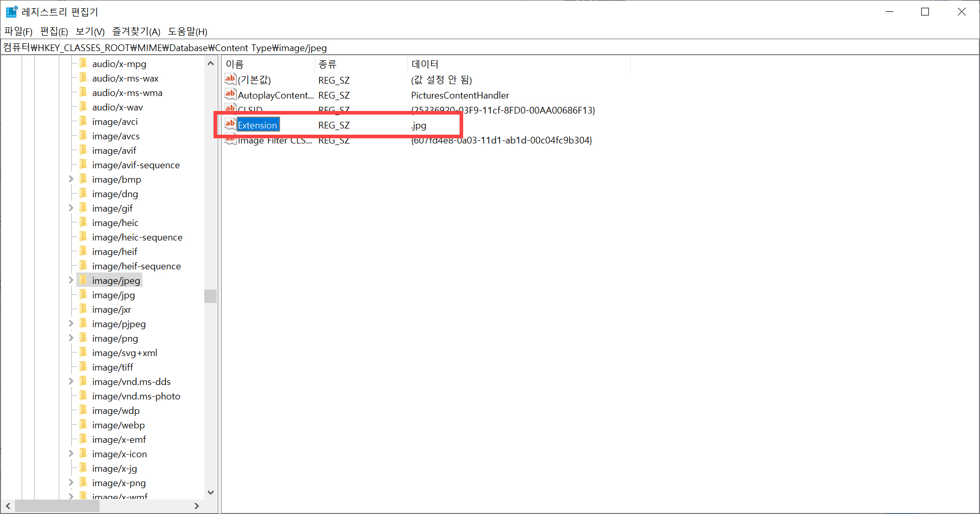Open the 편집(E) menu
This screenshot has width=980, height=514.
(54, 31)
